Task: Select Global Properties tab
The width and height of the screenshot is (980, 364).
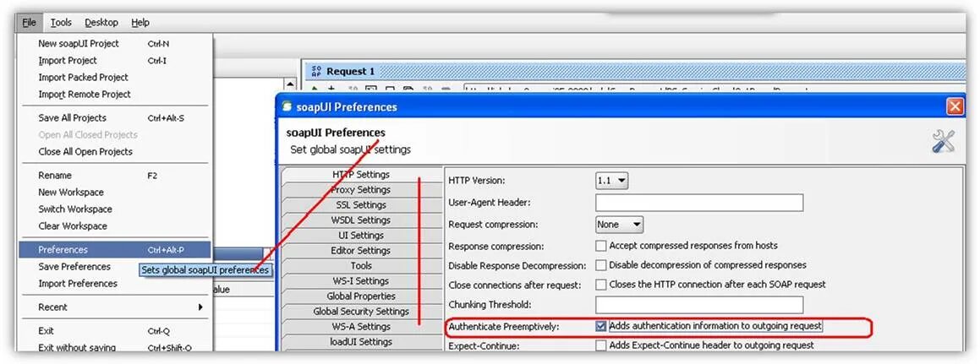Action: [360, 296]
